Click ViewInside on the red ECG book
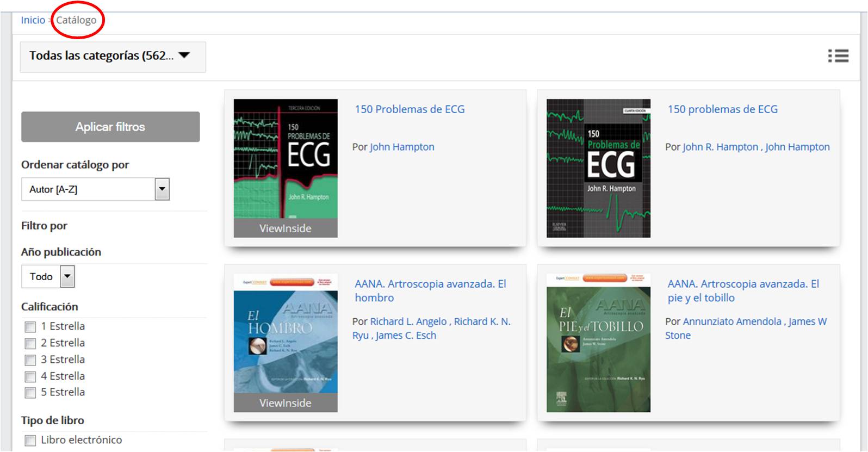Image resolution: width=868 pixels, height=452 pixels. pyautogui.click(x=286, y=228)
